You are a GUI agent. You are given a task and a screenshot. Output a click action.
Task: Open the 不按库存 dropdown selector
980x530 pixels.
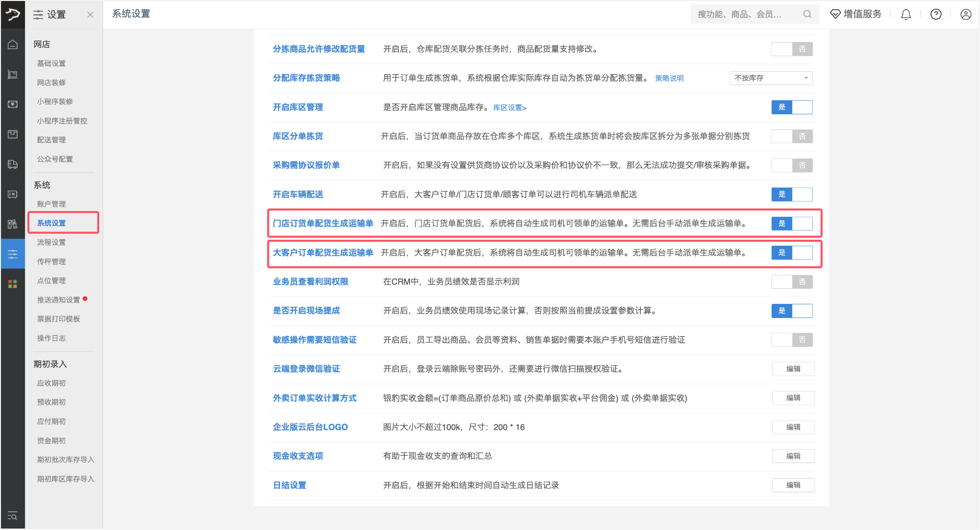pos(771,78)
